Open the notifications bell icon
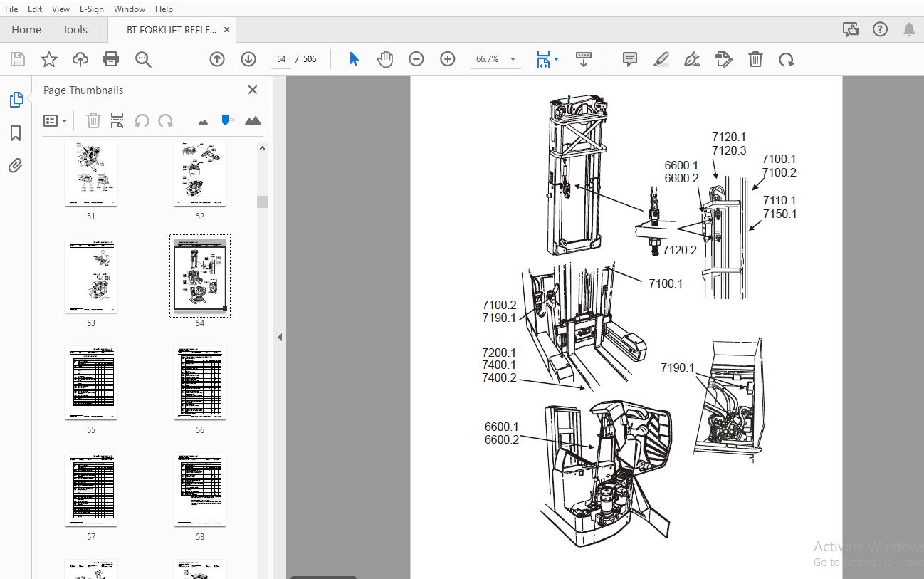The image size is (924, 579). pyautogui.click(x=909, y=29)
